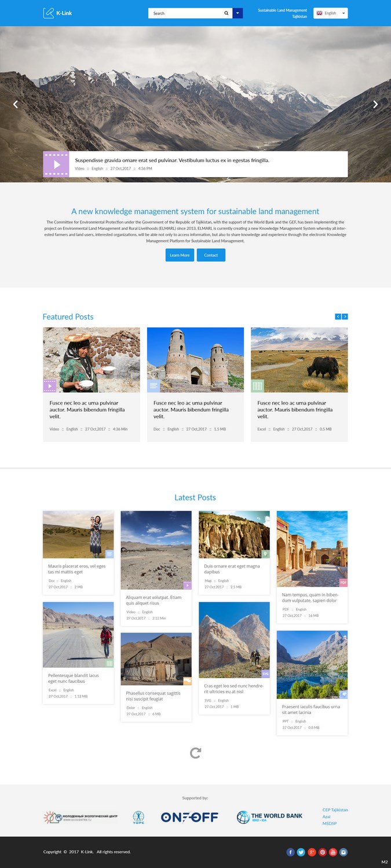This screenshot has width=391, height=868.
Task: Click the search magnifier icon
Action: pos(226,13)
